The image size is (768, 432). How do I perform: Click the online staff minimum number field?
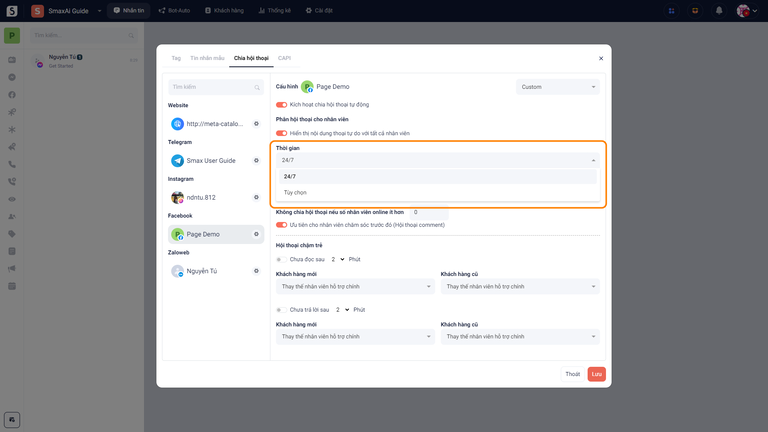coord(427,212)
